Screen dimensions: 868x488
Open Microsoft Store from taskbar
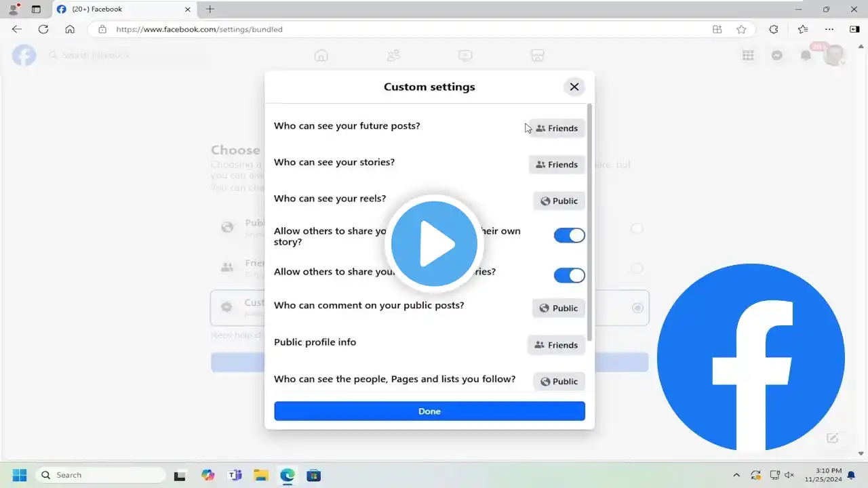313,475
